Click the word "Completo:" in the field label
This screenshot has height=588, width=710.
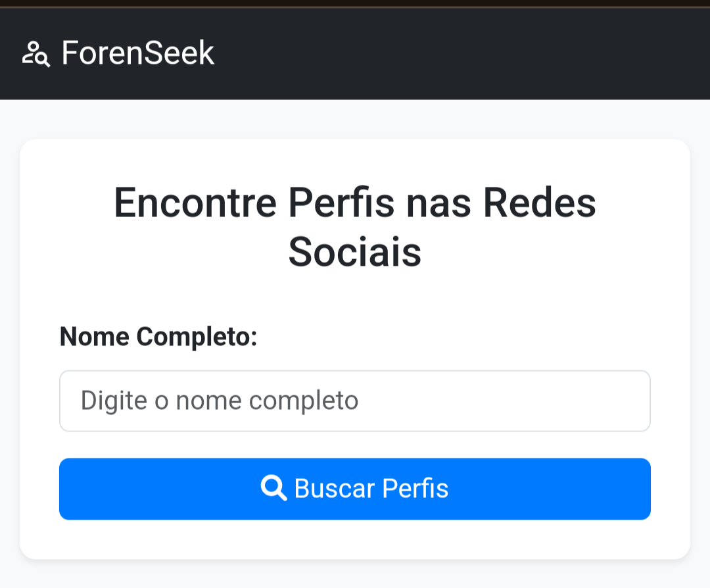[x=197, y=337]
